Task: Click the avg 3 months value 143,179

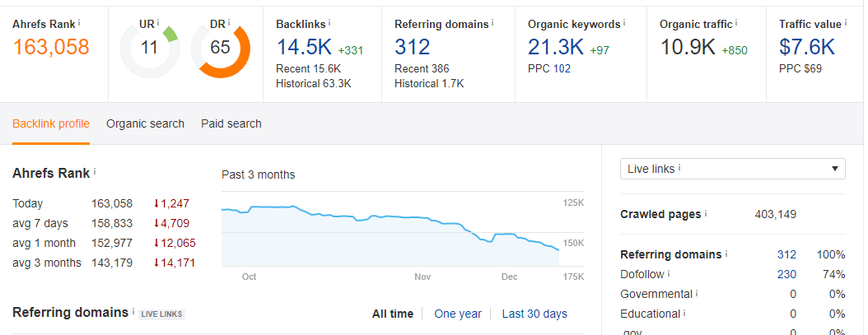Action: coord(112,263)
